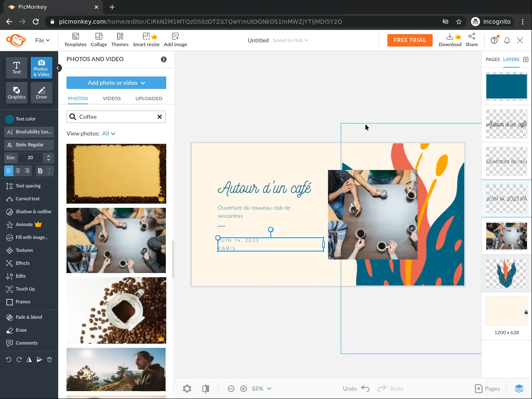Select the coffee beans cup photo thumbnail
The width and height of the screenshot is (532, 399).
click(116, 310)
